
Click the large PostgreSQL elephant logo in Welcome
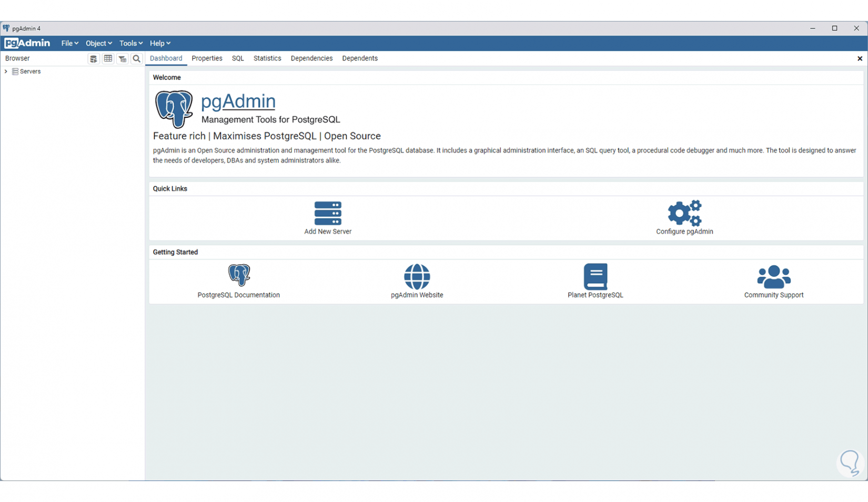click(174, 109)
